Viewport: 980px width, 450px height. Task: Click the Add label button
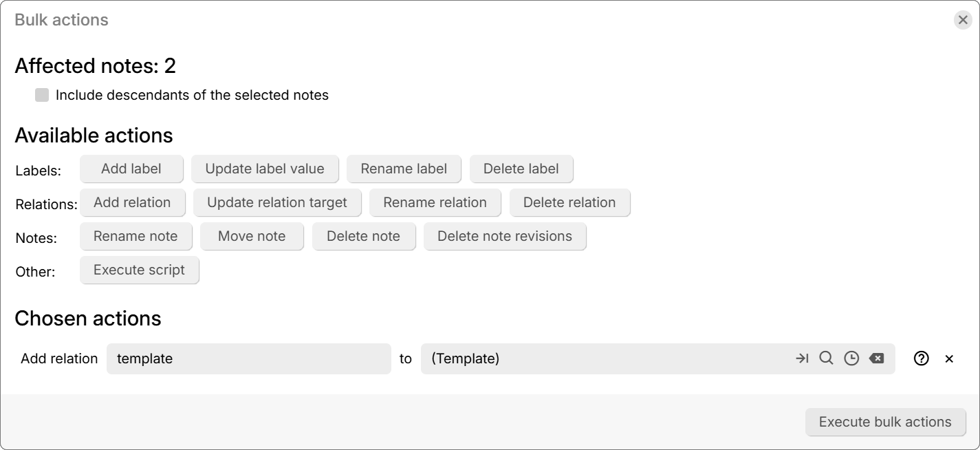pos(131,169)
